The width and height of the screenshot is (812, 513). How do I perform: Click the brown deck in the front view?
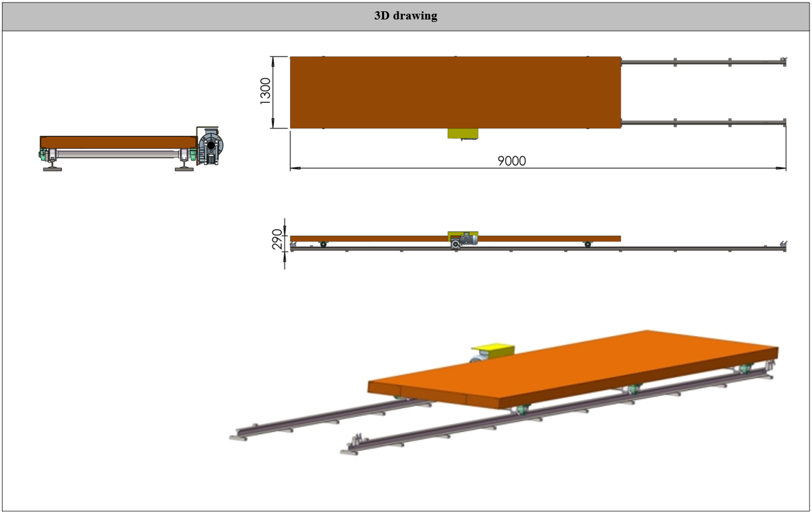(118, 141)
